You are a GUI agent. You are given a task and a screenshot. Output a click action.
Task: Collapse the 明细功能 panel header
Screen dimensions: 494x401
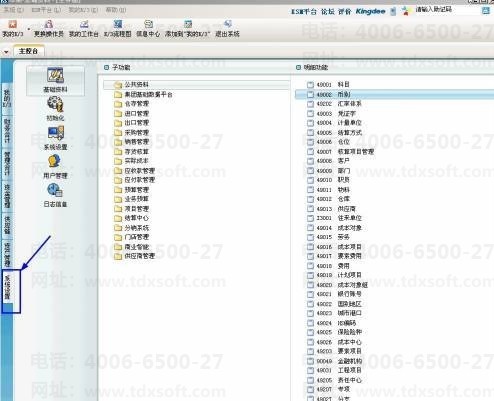298,67
